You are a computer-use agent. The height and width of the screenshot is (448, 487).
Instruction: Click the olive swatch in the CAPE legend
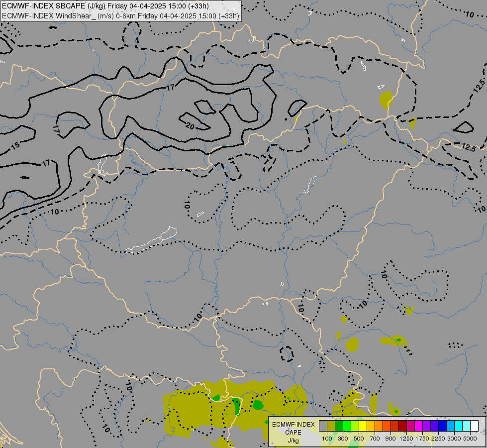[331, 426]
